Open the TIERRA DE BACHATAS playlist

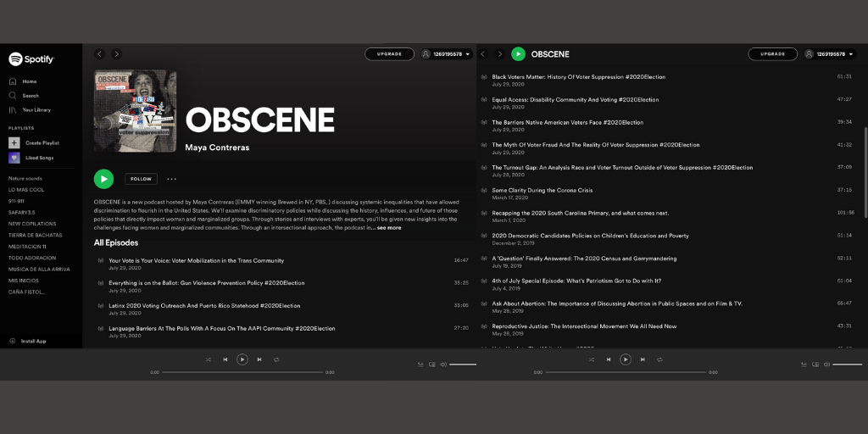pos(35,236)
